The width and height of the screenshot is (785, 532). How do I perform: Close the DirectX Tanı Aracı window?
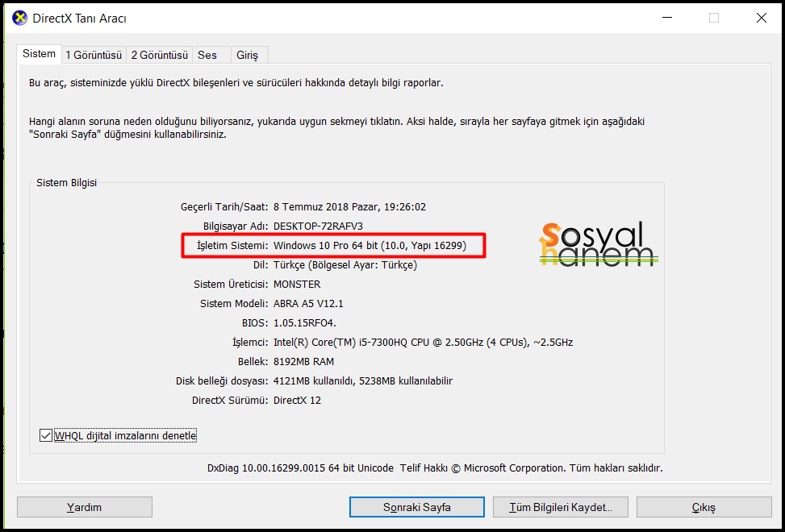coord(761,18)
